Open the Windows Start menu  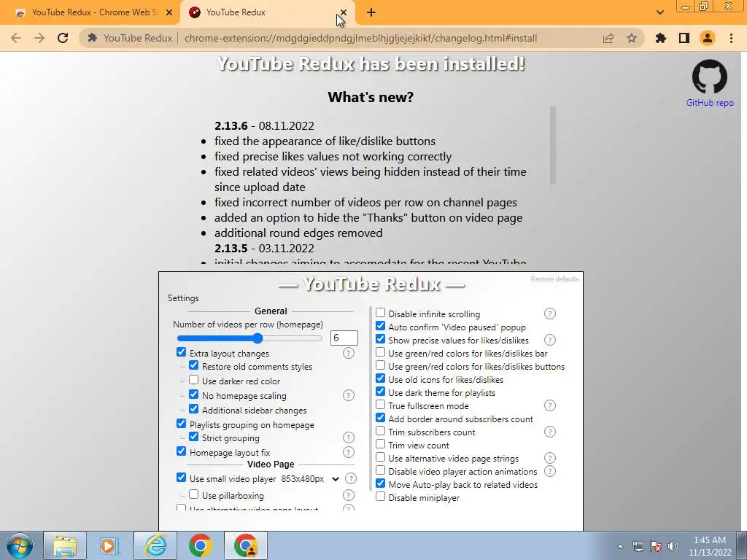coord(20,545)
